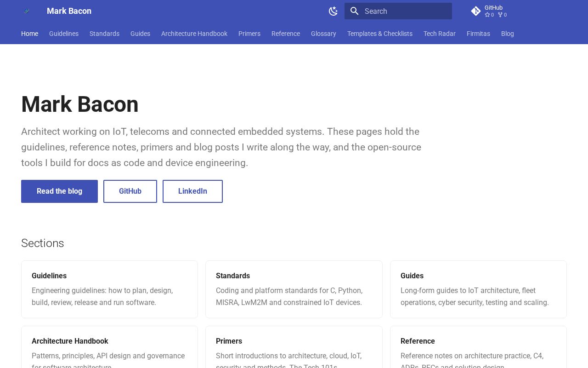Open the Guidelines section card
588x368 pixels.
109,289
